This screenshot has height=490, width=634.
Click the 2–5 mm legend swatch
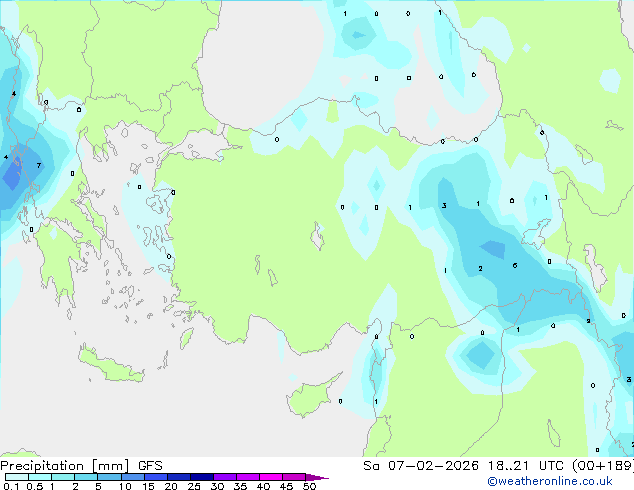coord(86,477)
